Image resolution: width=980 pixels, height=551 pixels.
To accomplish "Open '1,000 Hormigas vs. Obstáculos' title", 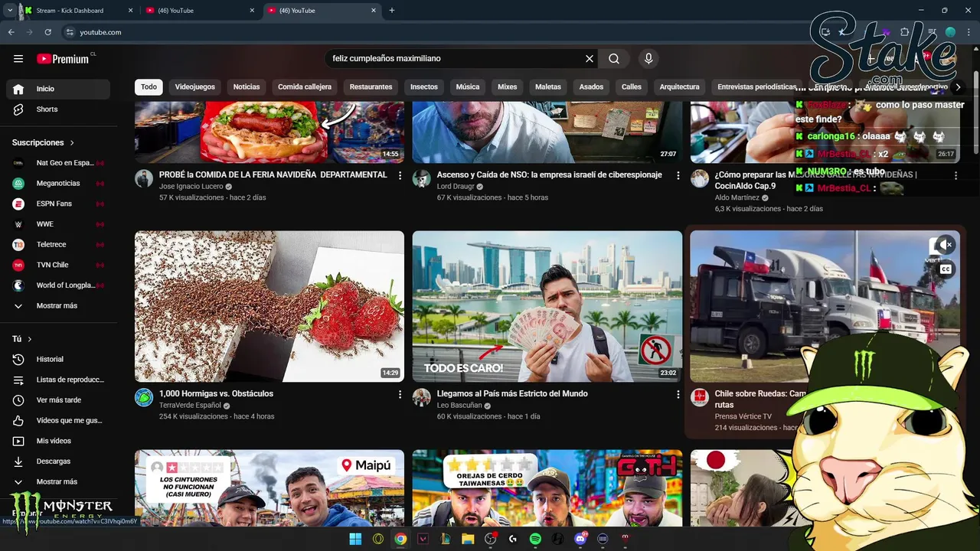I will click(x=216, y=394).
